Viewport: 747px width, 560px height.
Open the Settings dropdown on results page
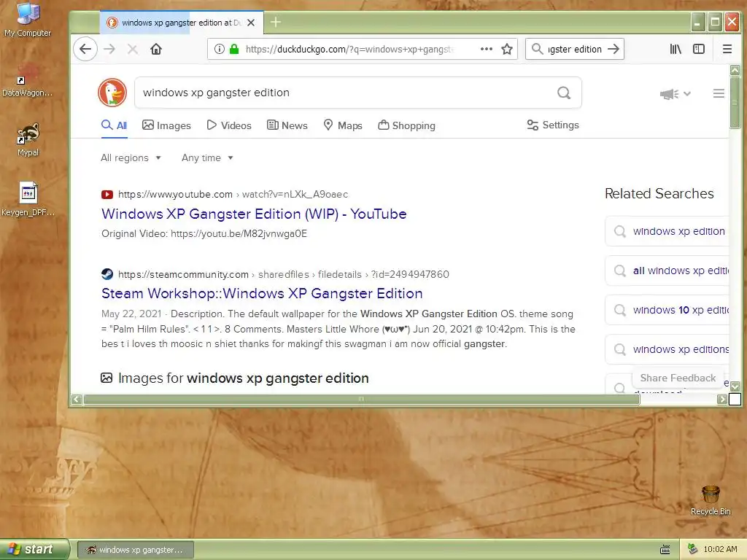tap(553, 125)
